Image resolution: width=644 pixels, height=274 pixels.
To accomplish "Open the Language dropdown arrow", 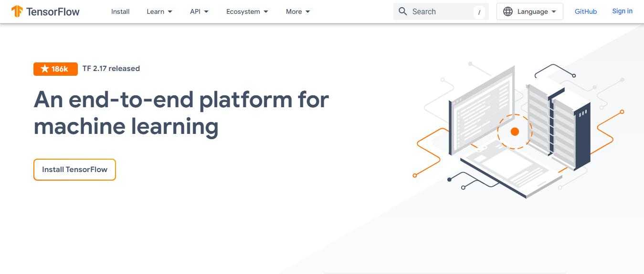I will [554, 11].
